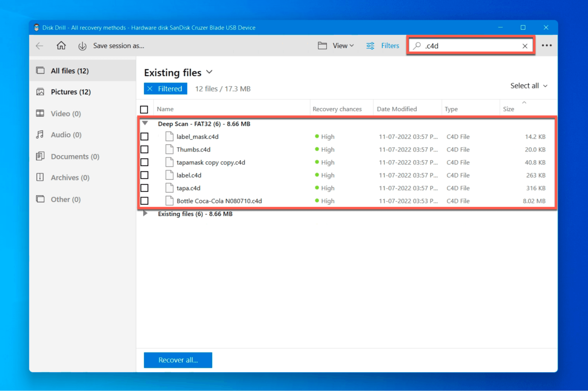Open the Select all dropdown
The height and width of the screenshot is (391, 588).
click(529, 86)
